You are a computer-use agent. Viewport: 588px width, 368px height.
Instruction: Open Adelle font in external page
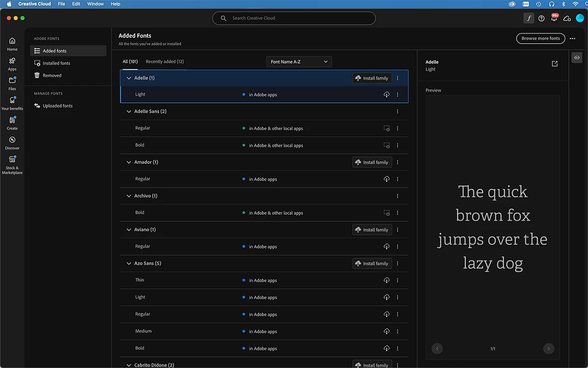555,64
